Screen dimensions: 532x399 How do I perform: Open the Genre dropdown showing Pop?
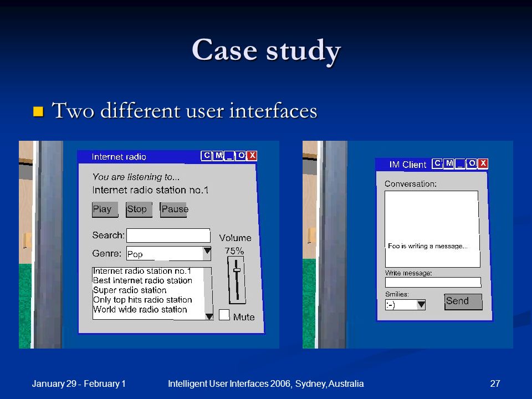[x=168, y=253]
